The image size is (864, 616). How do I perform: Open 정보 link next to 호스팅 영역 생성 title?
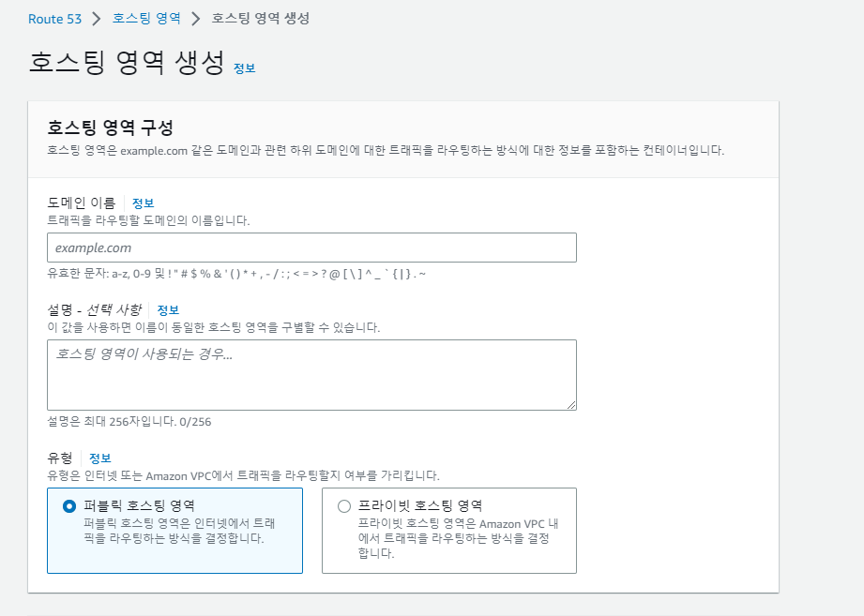245,68
